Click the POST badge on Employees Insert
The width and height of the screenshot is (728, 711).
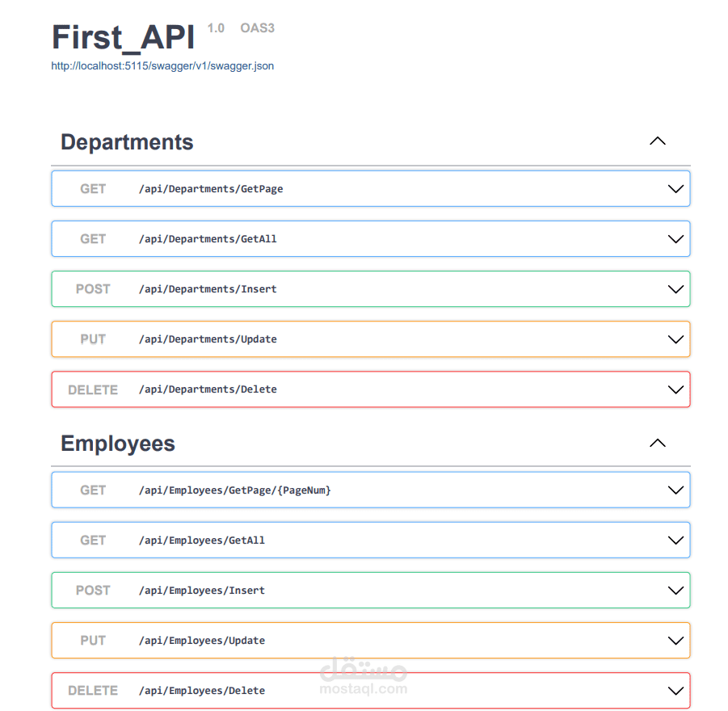click(x=92, y=590)
